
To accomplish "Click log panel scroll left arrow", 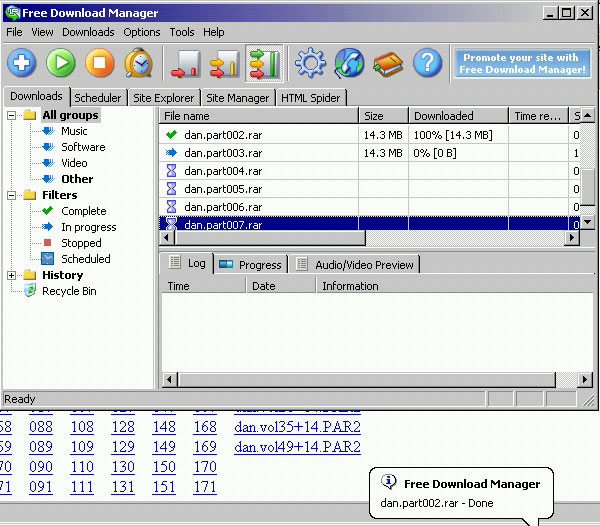I will click(x=169, y=380).
